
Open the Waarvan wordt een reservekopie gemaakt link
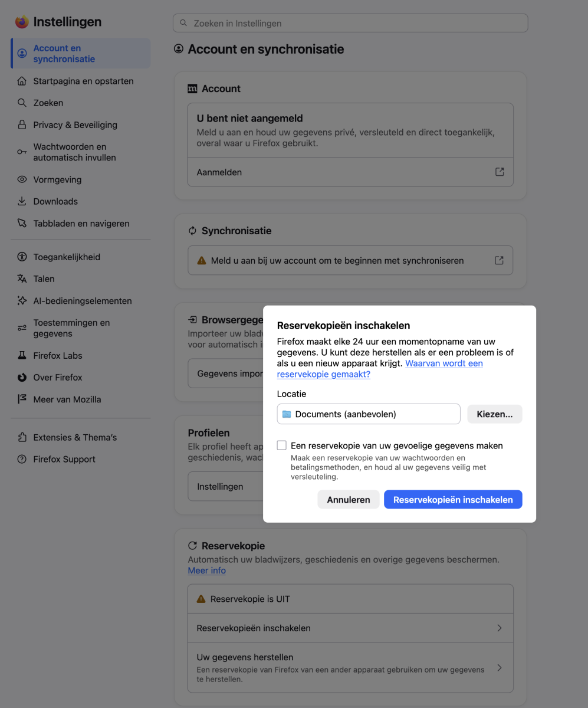(x=380, y=369)
